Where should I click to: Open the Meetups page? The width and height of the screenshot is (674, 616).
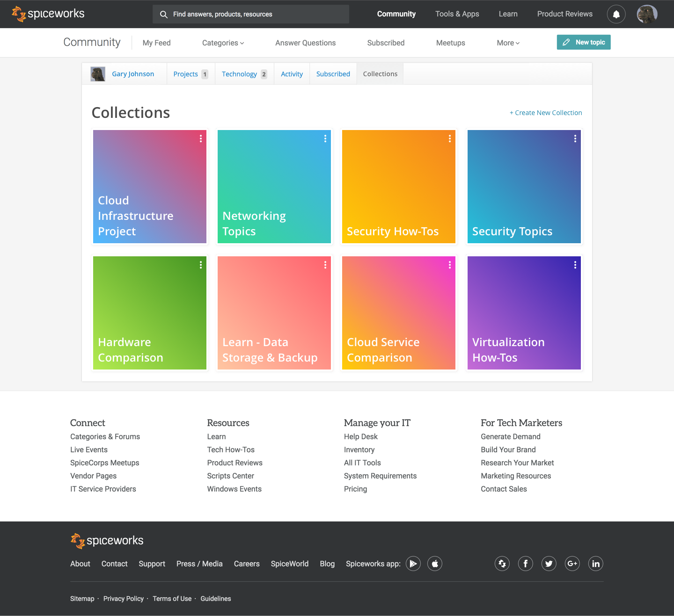pos(451,43)
